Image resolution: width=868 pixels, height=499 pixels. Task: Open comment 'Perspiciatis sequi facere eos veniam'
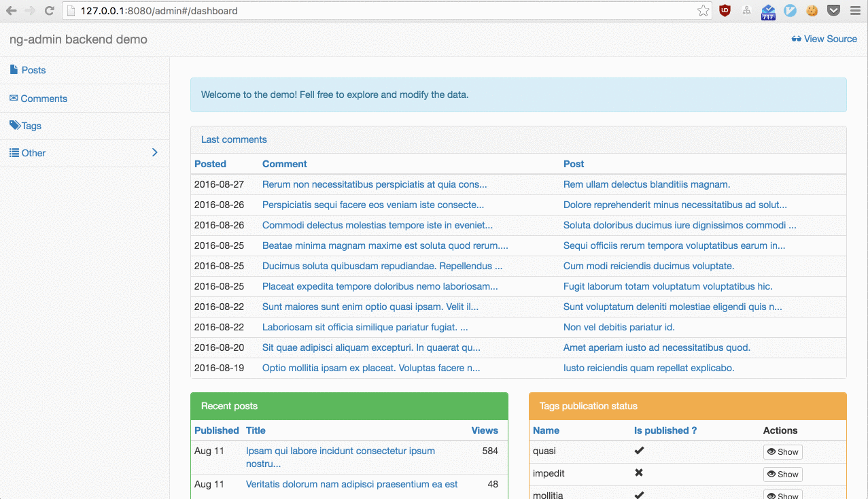pos(373,205)
